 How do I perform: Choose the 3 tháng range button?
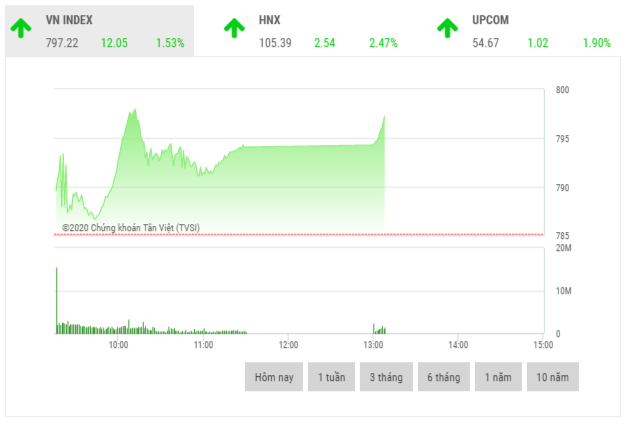click(x=386, y=377)
